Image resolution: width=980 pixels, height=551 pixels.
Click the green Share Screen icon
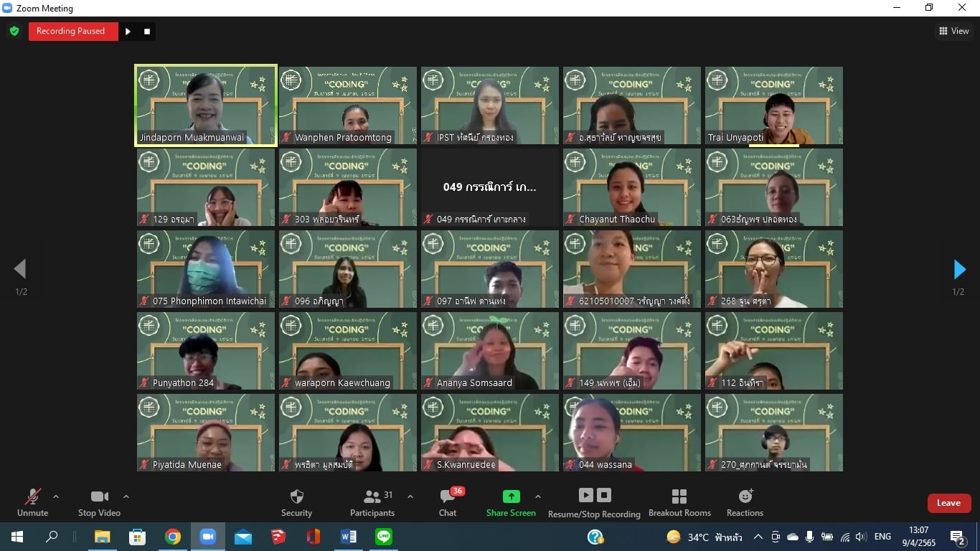pyautogui.click(x=511, y=496)
